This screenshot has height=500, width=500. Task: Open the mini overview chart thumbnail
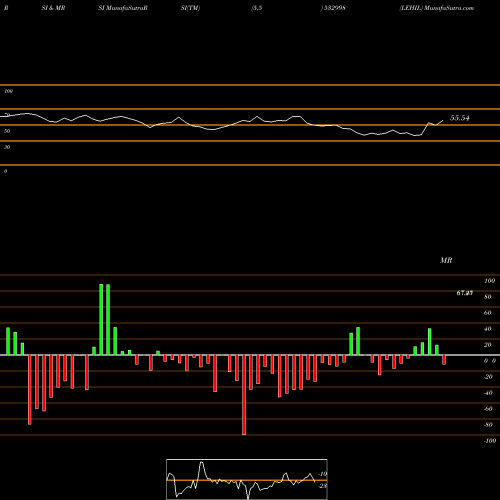247,479
